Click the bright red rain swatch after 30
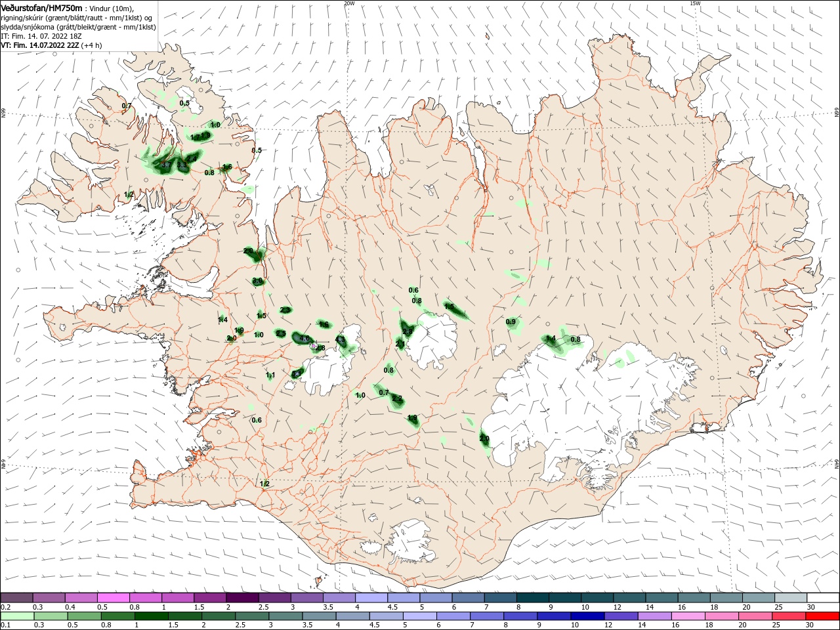 pos(822,616)
